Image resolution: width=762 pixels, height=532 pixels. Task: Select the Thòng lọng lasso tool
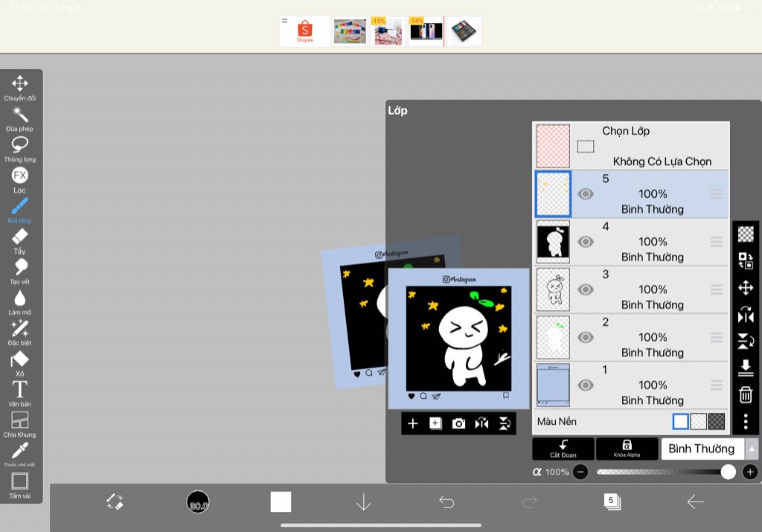[20, 150]
